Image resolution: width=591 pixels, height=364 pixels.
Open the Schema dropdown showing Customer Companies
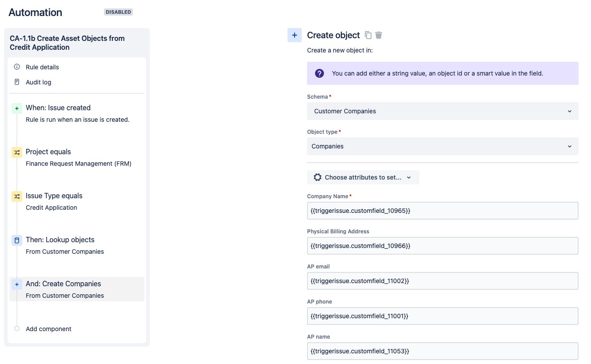[442, 111]
